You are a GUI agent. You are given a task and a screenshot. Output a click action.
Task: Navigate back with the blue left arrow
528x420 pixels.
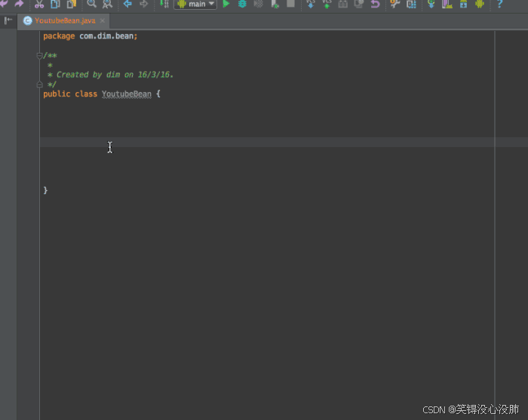point(127,4)
